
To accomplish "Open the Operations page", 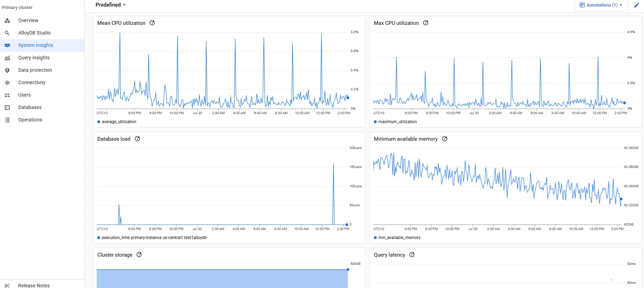I will click(x=30, y=120).
